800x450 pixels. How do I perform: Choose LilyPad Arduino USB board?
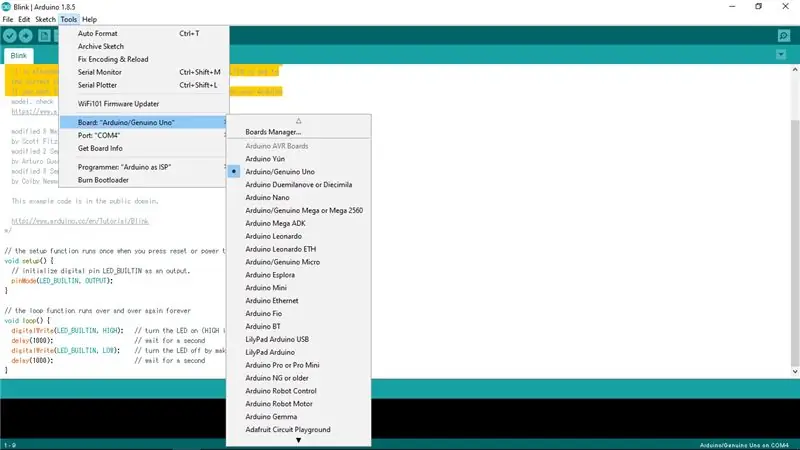(x=298, y=339)
